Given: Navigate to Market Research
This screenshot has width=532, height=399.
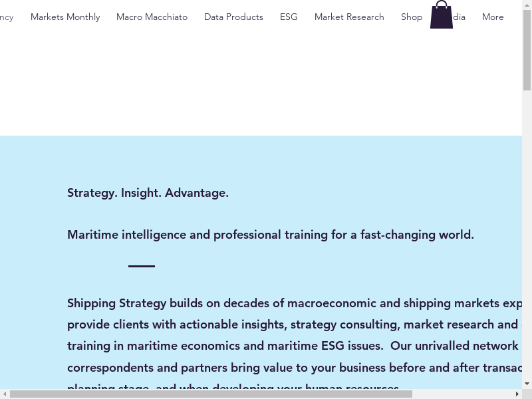Looking at the screenshot, I should pyautogui.click(x=349, y=17).
